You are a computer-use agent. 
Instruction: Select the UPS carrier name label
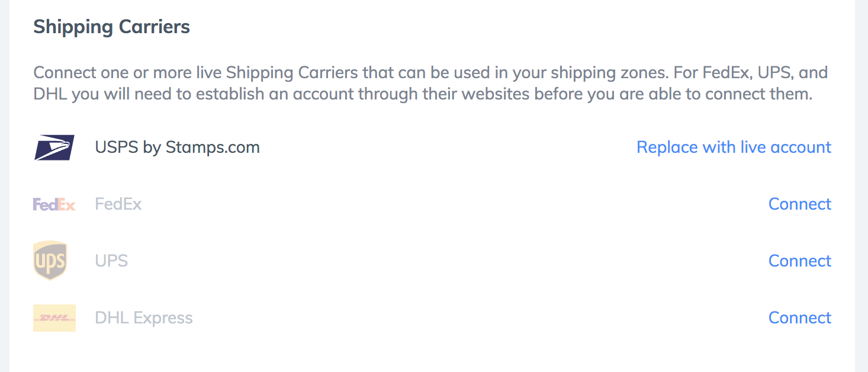(111, 261)
